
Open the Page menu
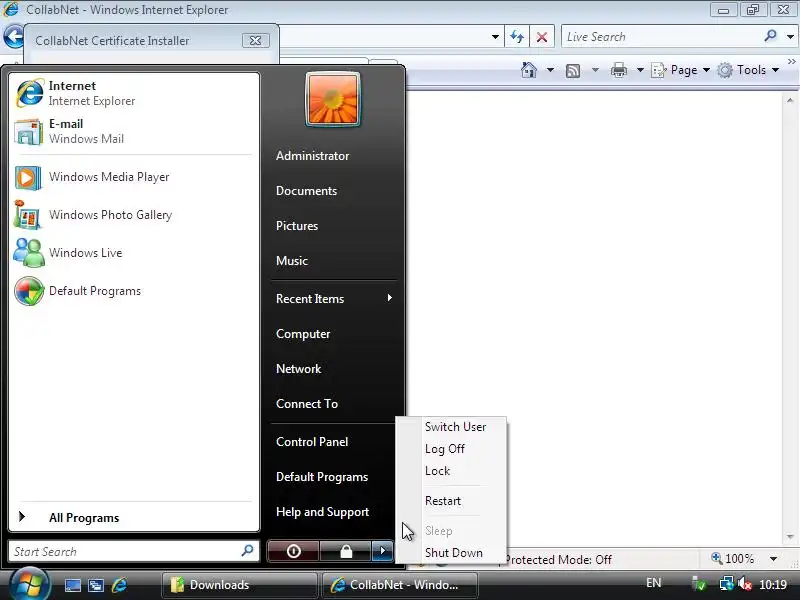(681, 70)
